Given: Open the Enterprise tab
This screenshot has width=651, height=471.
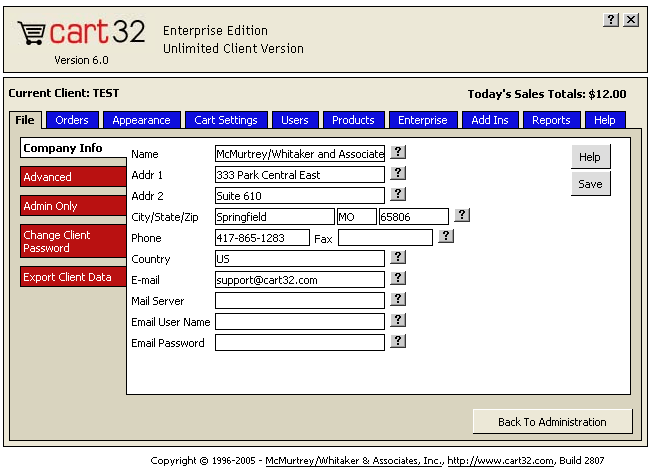Looking at the screenshot, I should coord(423,120).
